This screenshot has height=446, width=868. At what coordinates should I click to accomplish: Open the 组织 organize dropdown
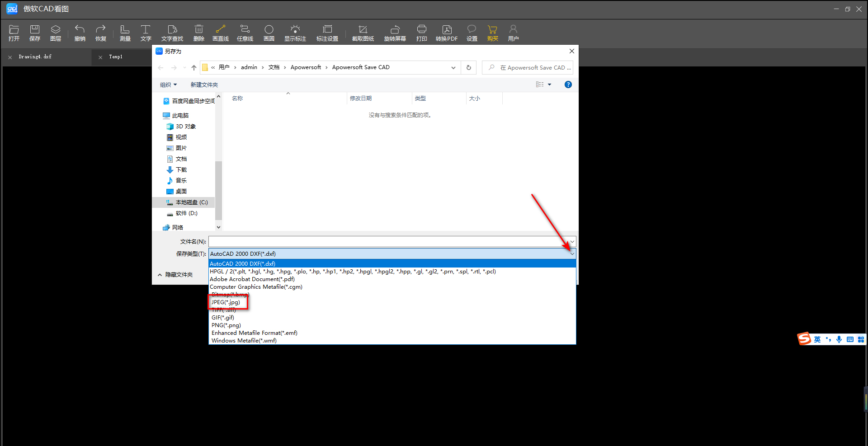168,85
